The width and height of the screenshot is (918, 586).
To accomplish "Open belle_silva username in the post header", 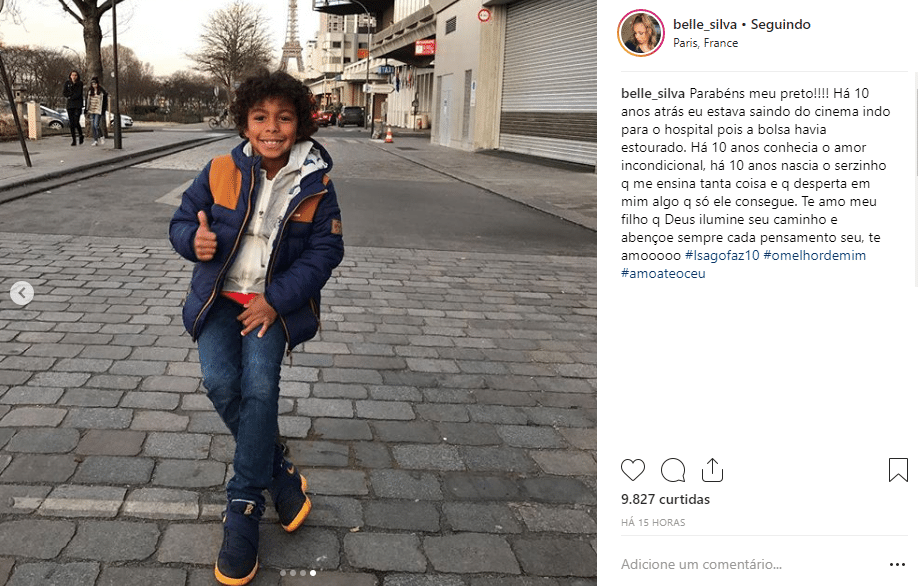I will (705, 25).
